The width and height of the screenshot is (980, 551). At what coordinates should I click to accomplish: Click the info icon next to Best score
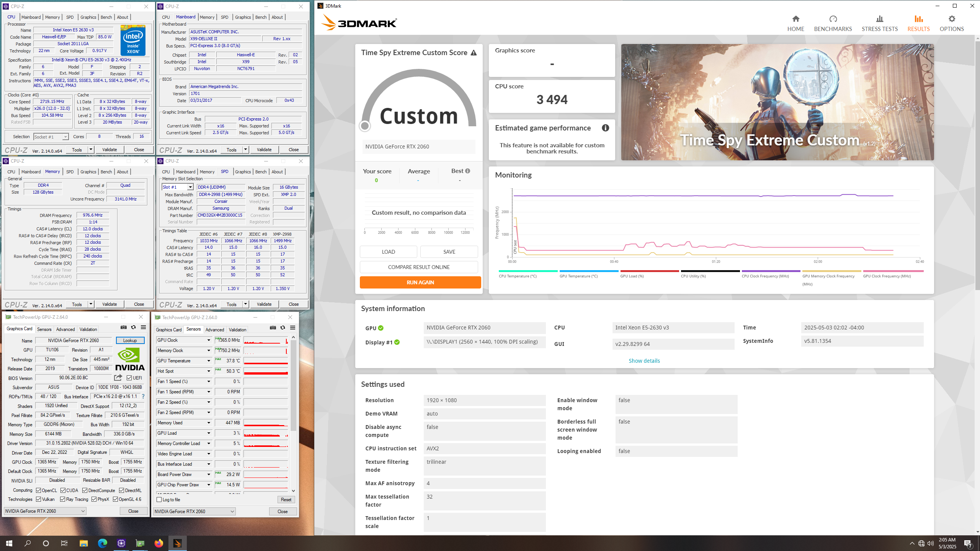point(467,171)
